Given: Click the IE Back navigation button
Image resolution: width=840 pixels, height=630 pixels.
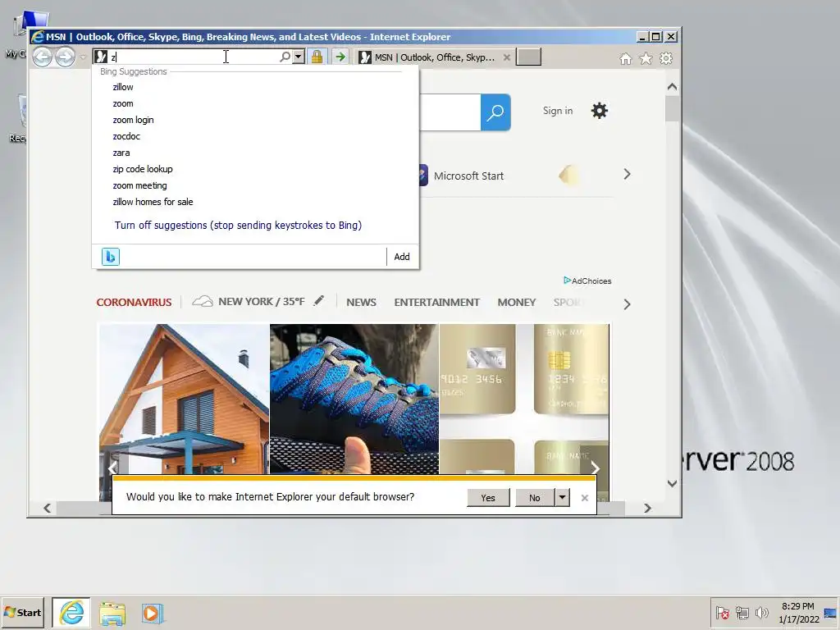Looking at the screenshot, I should [x=43, y=57].
